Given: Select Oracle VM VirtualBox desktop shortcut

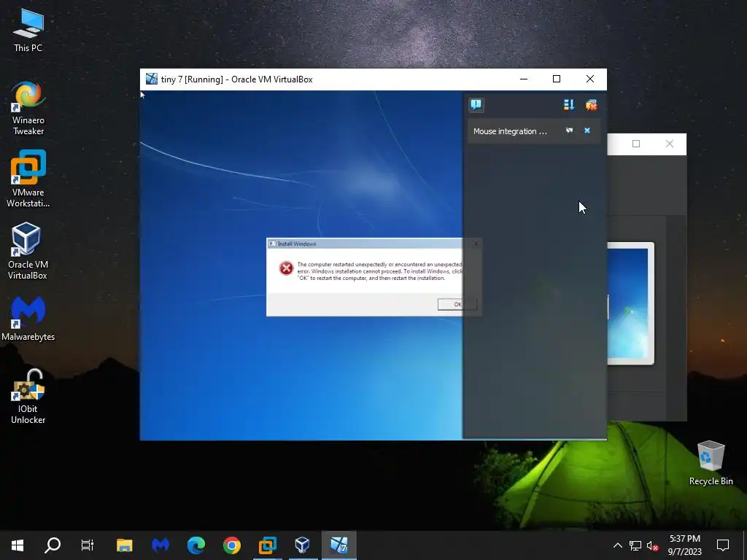Looking at the screenshot, I should pyautogui.click(x=28, y=251).
